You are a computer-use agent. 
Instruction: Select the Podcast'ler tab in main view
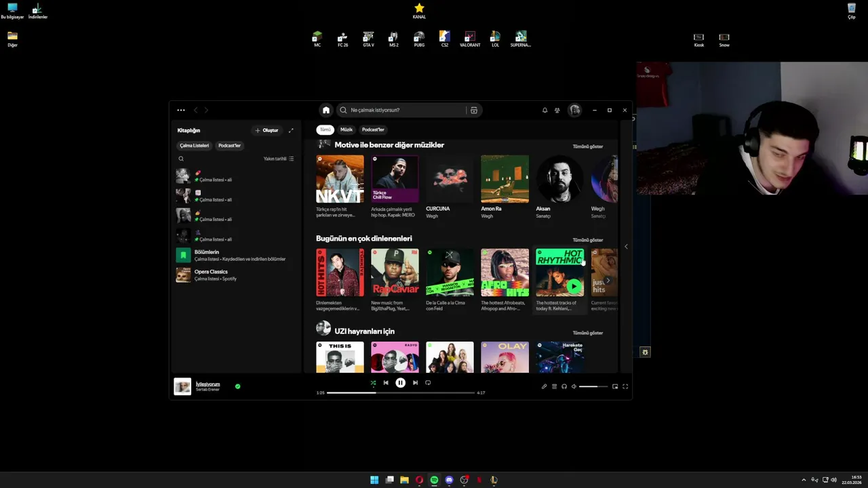[373, 129]
